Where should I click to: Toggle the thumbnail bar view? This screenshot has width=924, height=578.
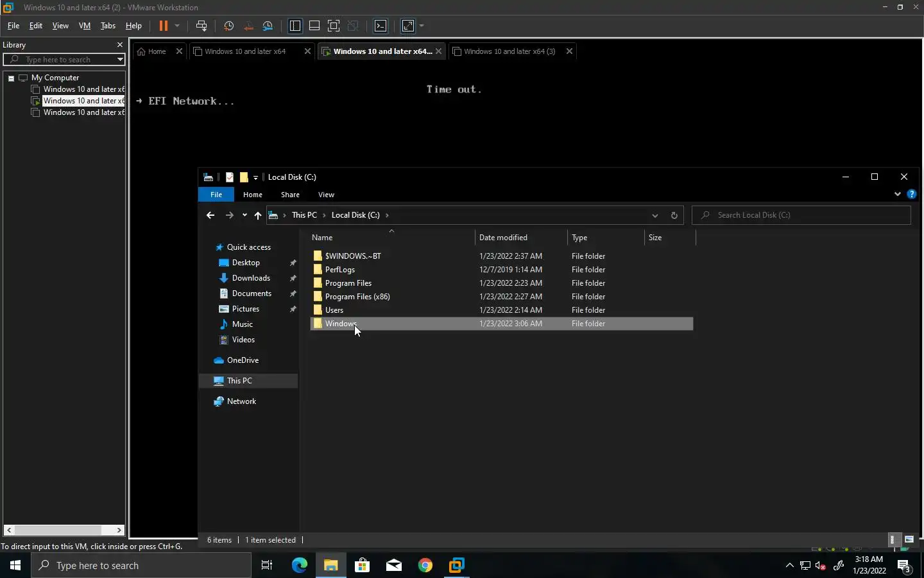pyautogui.click(x=314, y=26)
